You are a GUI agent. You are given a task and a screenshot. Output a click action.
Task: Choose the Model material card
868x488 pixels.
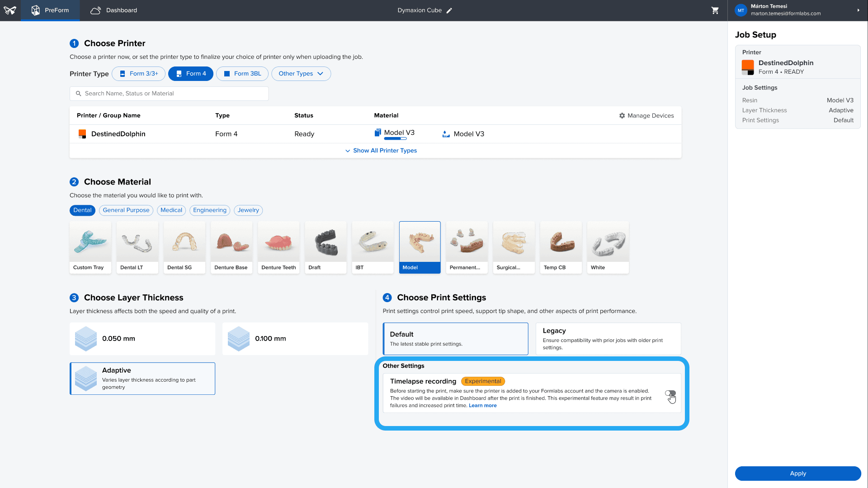(420, 247)
